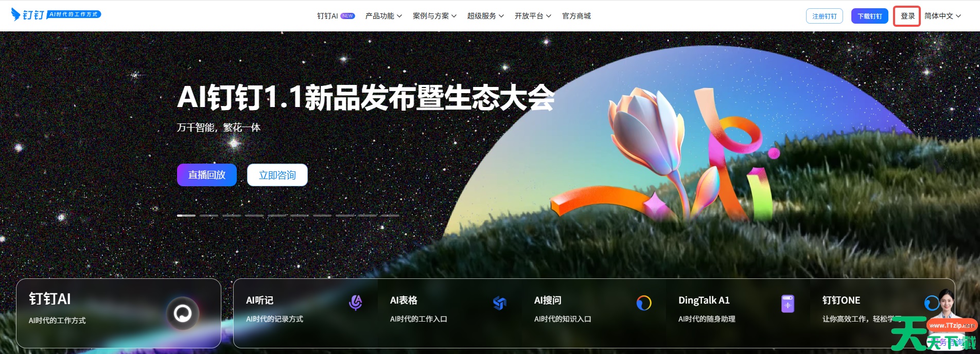Open the 钉钉ONE card title
Viewport: 980px width, 354px height.
[841, 300]
